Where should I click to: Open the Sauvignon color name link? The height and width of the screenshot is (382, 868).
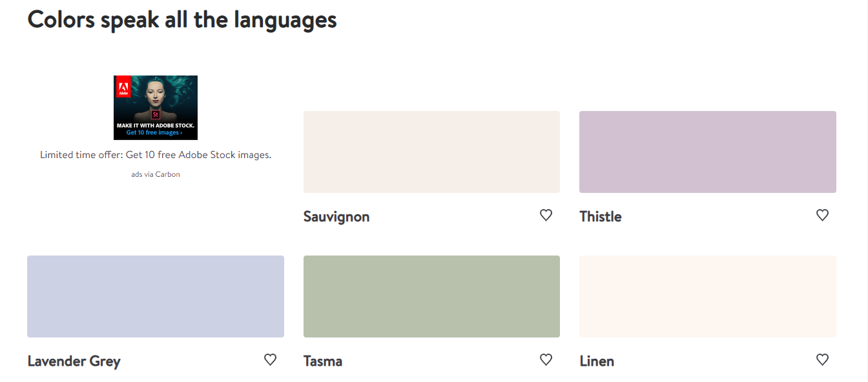click(x=336, y=217)
